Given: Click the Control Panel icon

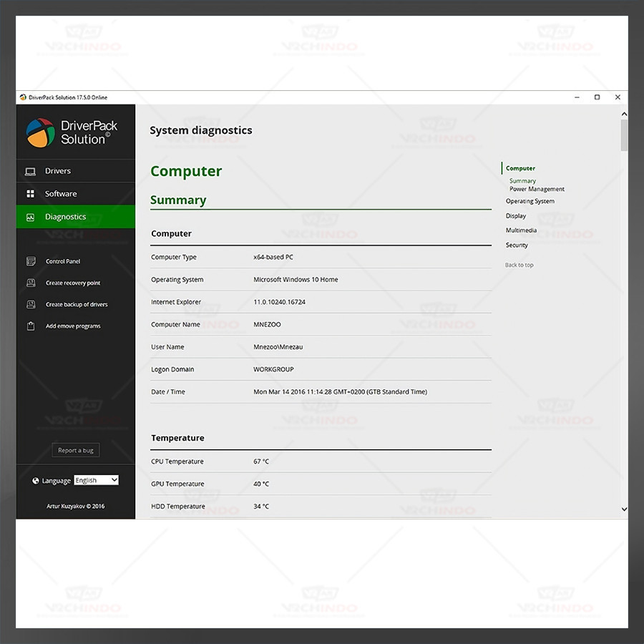Looking at the screenshot, I should coord(31,261).
